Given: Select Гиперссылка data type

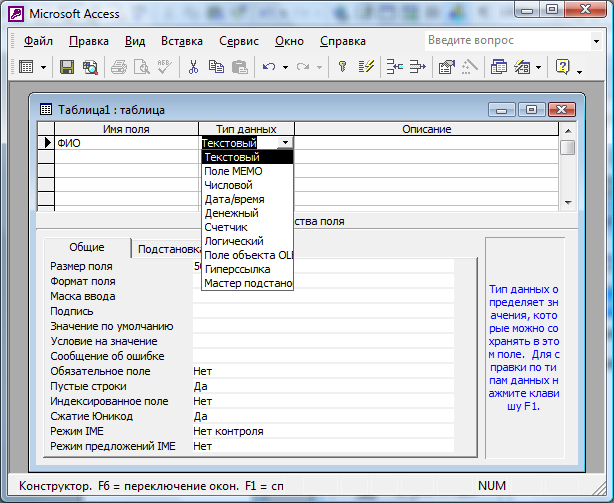Looking at the screenshot, I should pyautogui.click(x=247, y=269).
